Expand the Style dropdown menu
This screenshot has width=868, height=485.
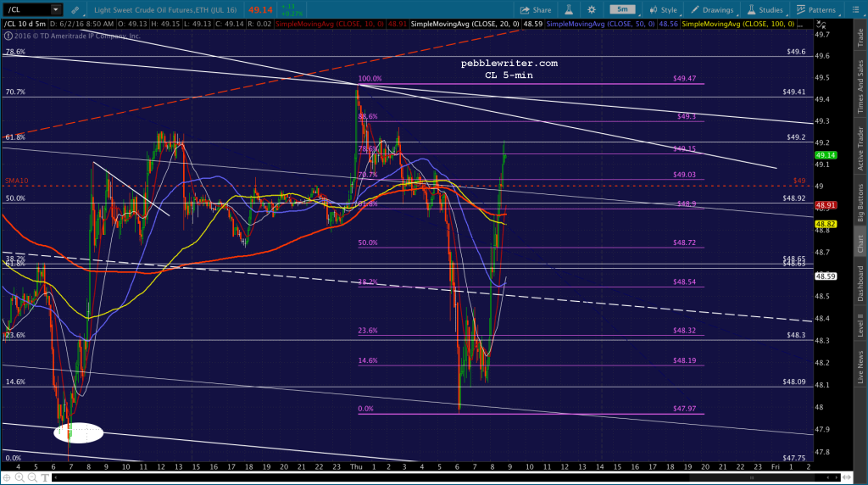tap(663, 10)
